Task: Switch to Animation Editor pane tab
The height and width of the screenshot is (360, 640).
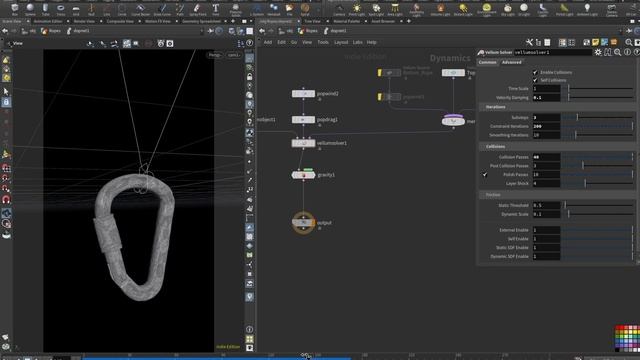Action: point(48,21)
